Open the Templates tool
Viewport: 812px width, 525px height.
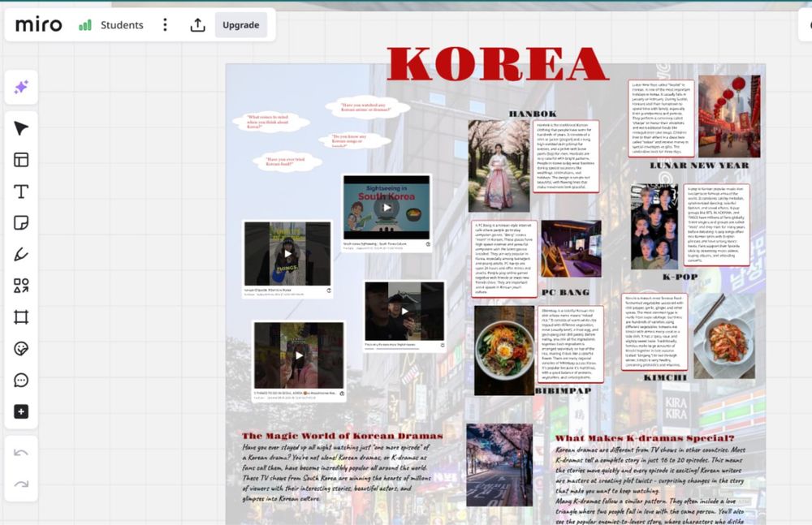21,160
